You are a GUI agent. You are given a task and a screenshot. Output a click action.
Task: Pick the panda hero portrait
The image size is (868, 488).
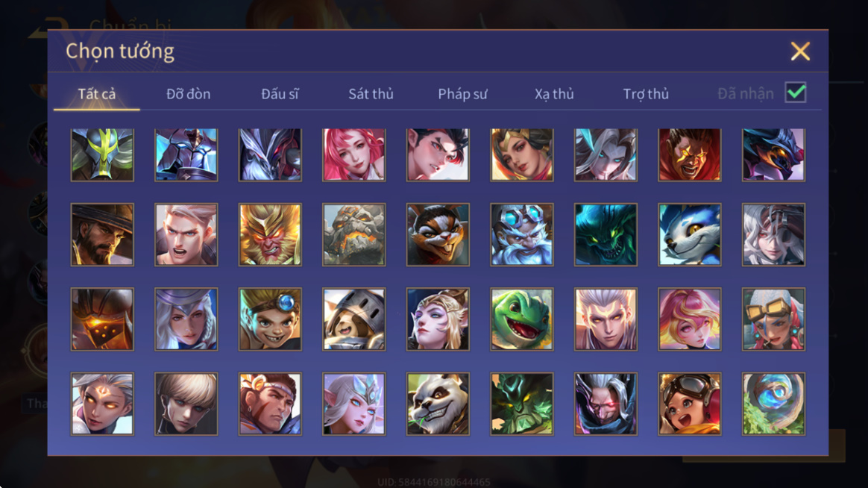pyautogui.click(x=438, y=404)
